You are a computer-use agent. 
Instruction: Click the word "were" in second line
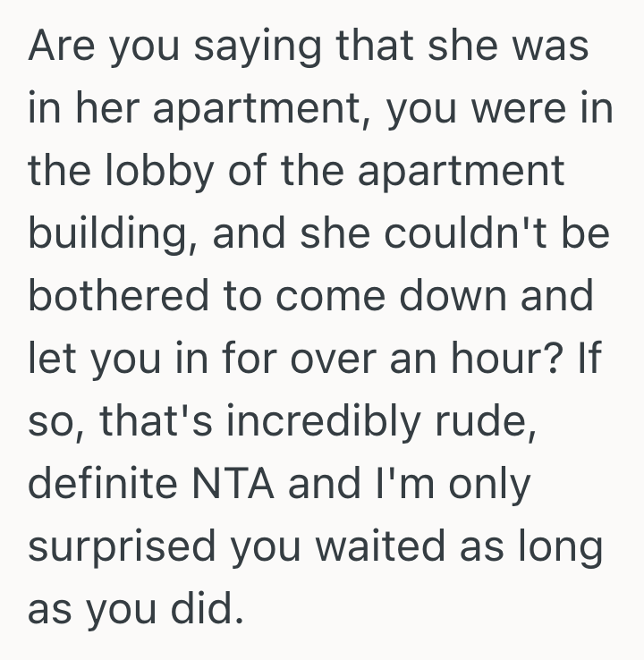pyautogui.click(x=513, y=109)
